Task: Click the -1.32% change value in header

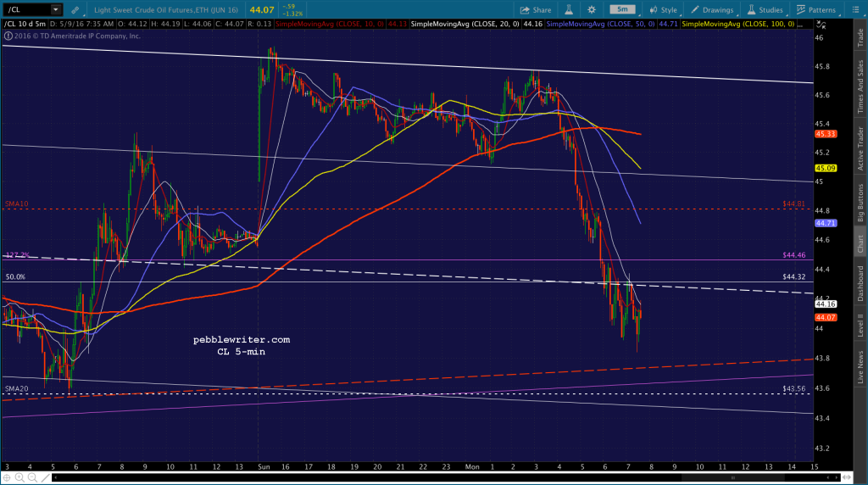Action: coord(292,14)
